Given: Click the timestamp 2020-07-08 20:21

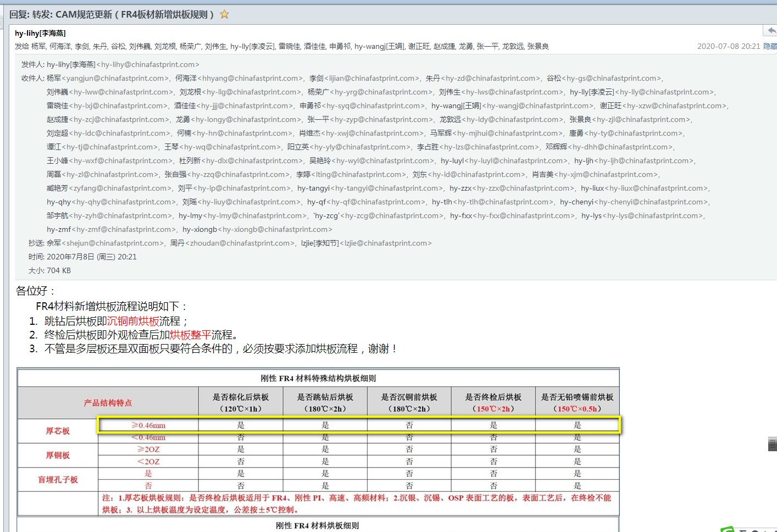Looking at the screenshot, I should coord(729,47).
